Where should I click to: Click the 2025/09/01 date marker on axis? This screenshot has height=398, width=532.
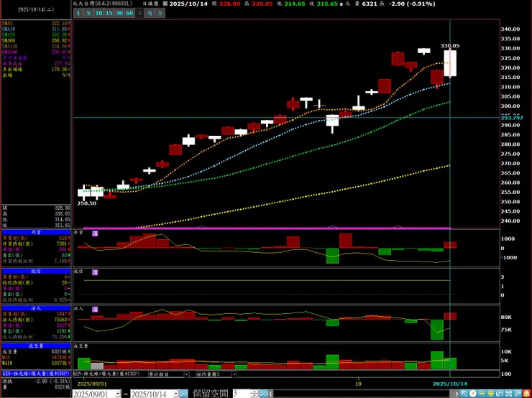point(92,384)
